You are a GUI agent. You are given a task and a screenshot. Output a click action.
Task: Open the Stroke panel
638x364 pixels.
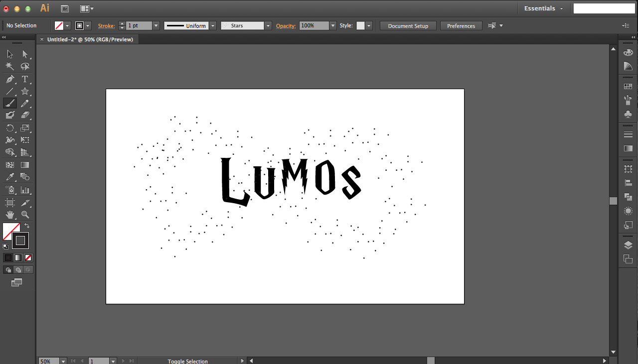point(628,134)
